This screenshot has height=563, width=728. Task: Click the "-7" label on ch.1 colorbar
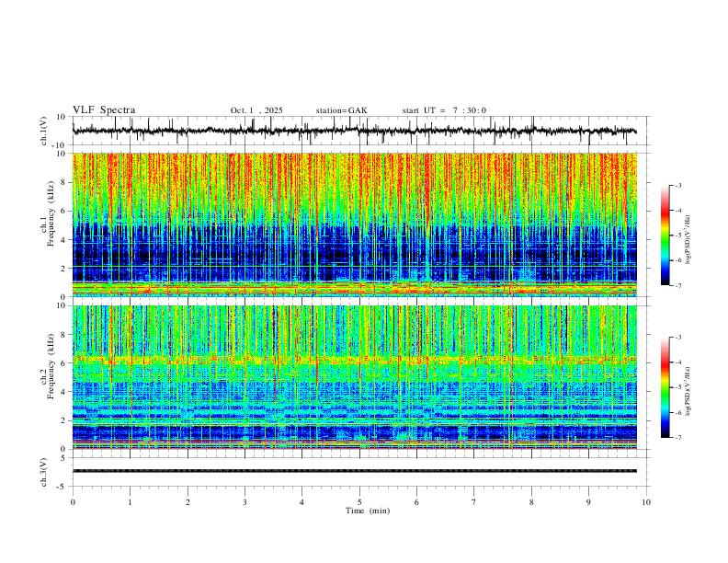(x=677, y=286)
